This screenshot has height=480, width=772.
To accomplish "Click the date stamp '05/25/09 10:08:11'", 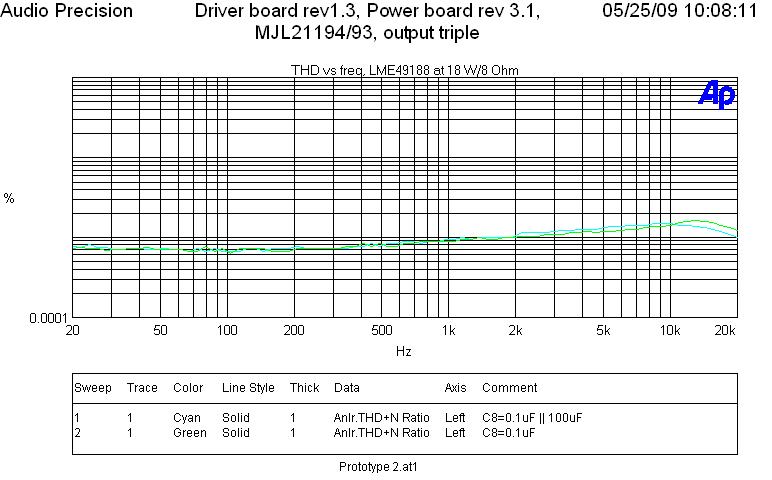I will [x=679, y=10].
